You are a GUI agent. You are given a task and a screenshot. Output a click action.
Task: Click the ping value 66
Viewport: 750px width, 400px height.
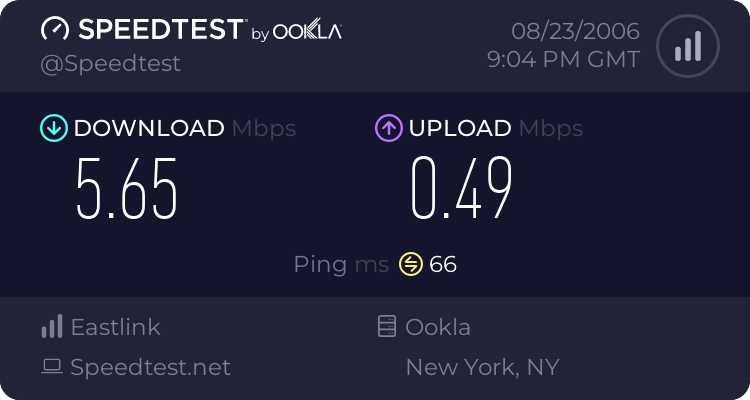(x=443, y=264)
